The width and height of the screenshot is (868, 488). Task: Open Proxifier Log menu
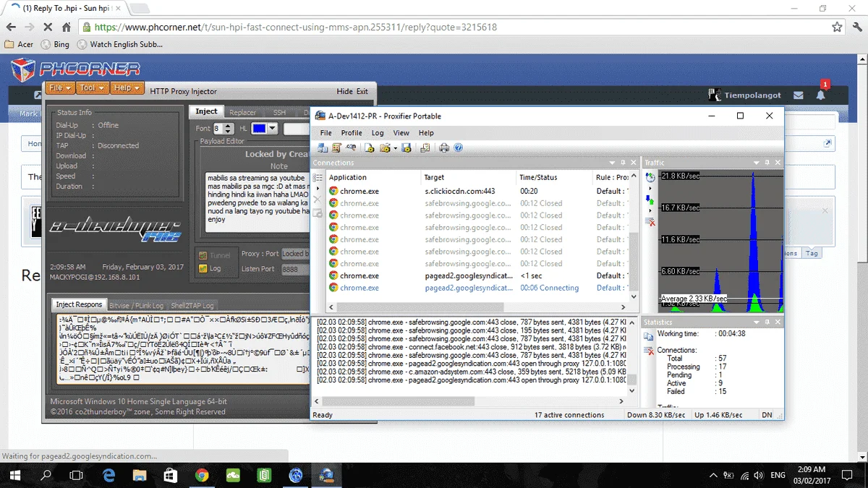pyautogui.click(x=378, y=133)
